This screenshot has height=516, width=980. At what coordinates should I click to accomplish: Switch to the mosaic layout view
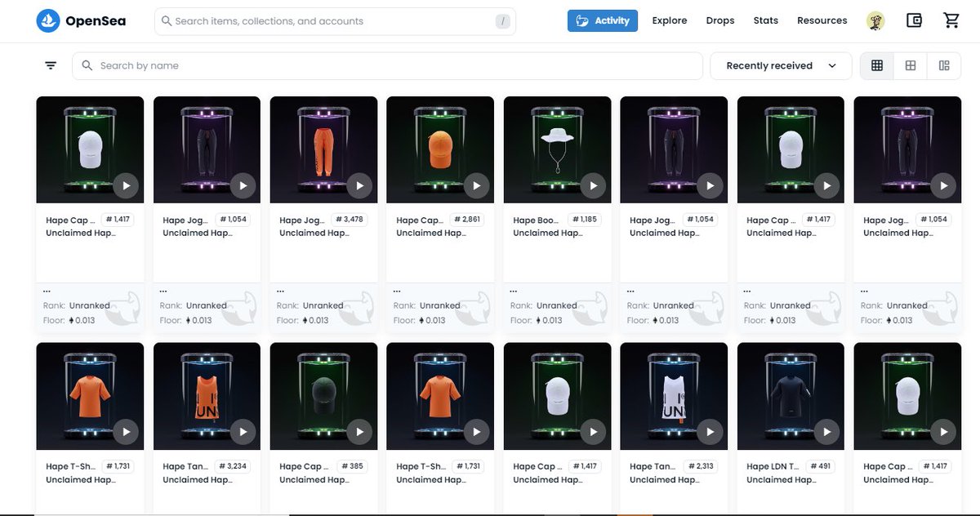tap(944, 65)
